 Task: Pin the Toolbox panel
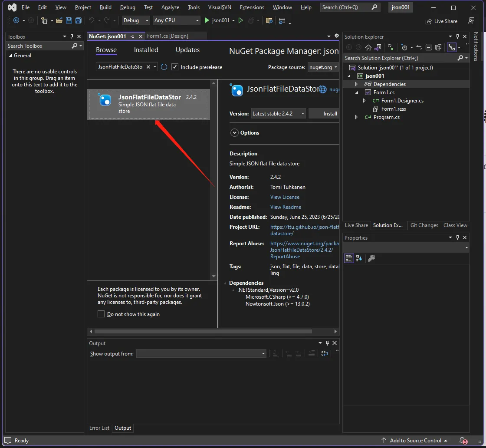(72, 36)
